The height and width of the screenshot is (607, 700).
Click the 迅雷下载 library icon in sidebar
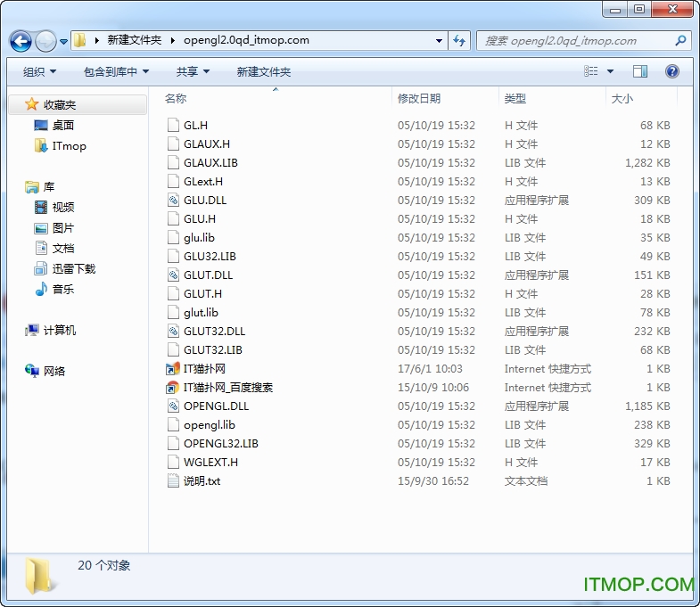point(41,268)
